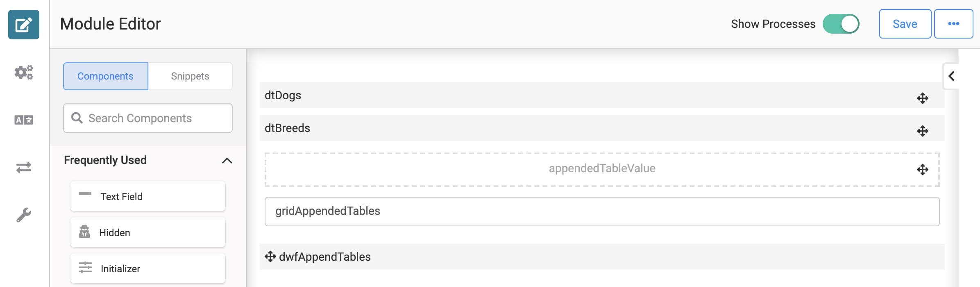The image size is (980, 287).
Task: Open the translations A/文 sidebar icon
Action: tap(24, 120)
